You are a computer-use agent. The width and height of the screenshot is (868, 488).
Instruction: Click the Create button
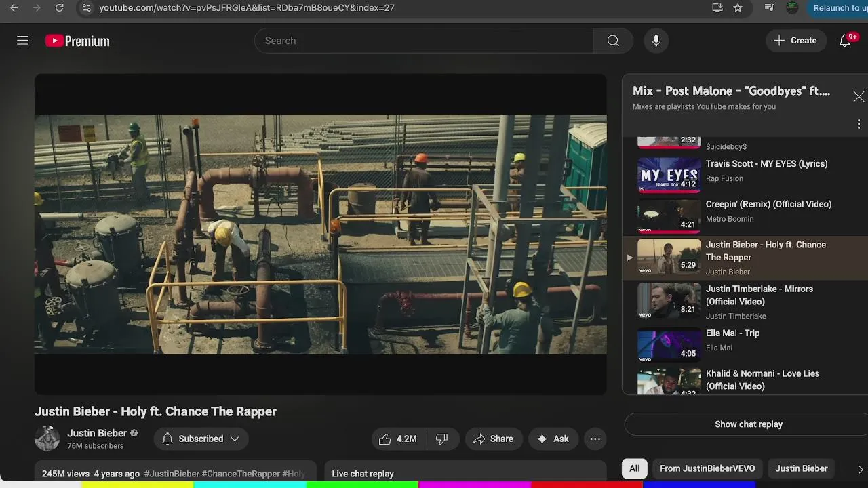pyautogui.click(x=795, y=41)
